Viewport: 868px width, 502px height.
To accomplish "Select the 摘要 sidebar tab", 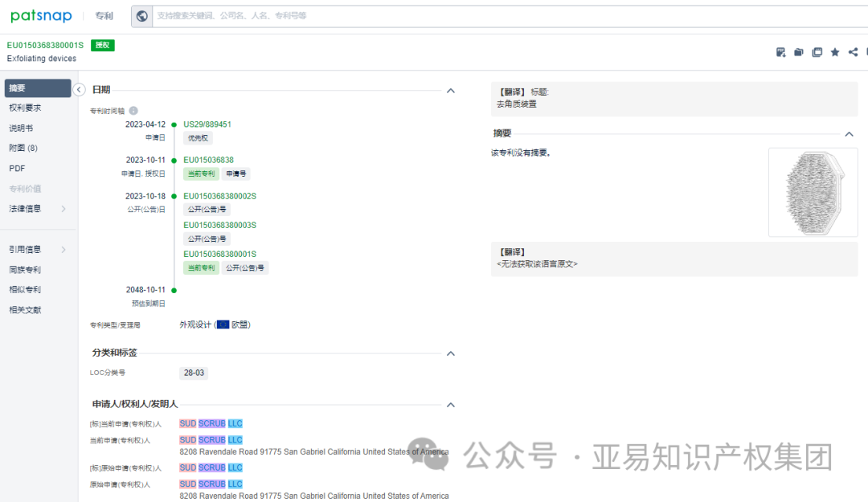I will [38, 88].
